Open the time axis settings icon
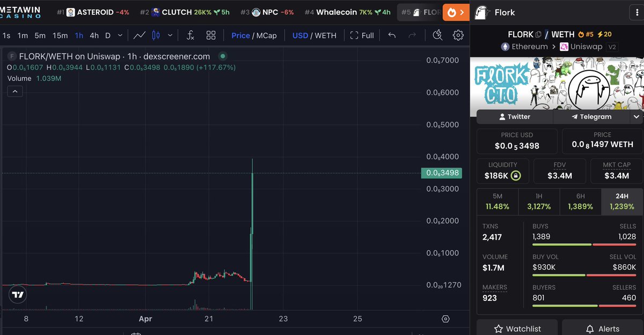The width and height of the screenshot is (644, 335). pyautogui.click(x=445, y=318)
